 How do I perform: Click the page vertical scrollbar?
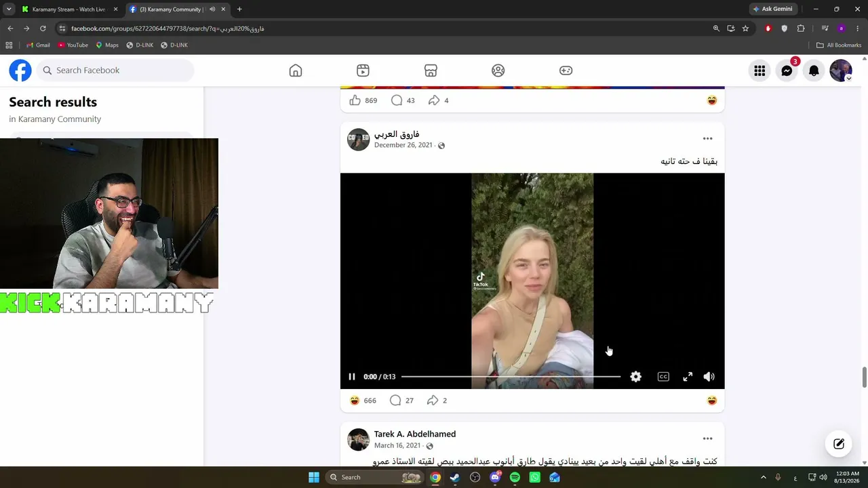click(x=864, y=378)
